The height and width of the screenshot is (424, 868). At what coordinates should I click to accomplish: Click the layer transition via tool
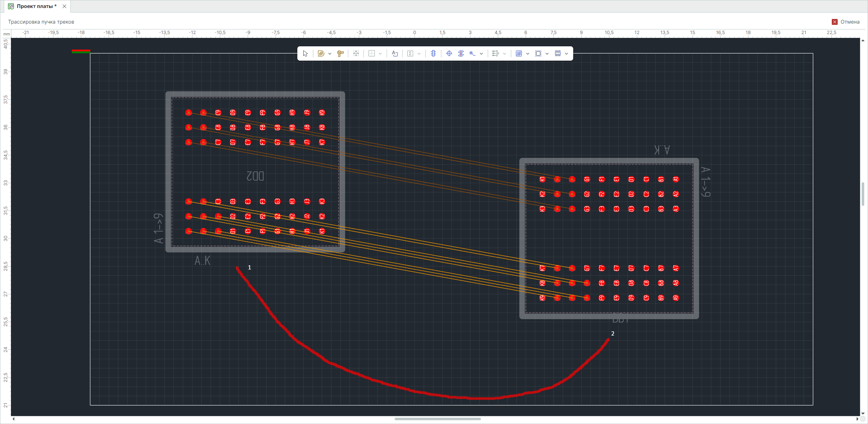click(461, 53)
